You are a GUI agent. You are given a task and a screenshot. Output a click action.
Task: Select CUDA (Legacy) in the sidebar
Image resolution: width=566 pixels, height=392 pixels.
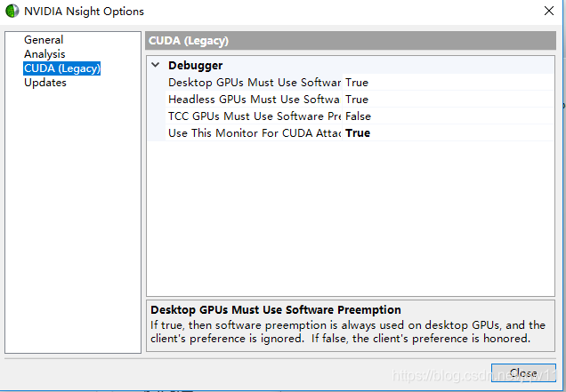[x=61, y=68]
